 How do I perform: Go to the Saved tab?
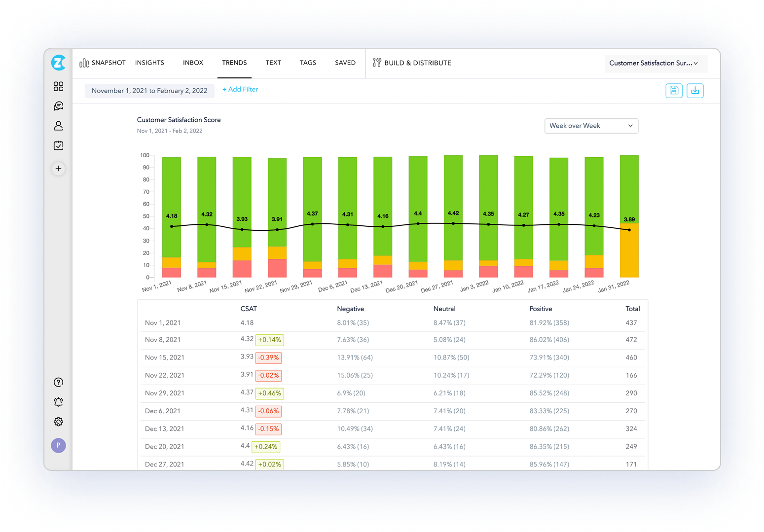(345, 63)
